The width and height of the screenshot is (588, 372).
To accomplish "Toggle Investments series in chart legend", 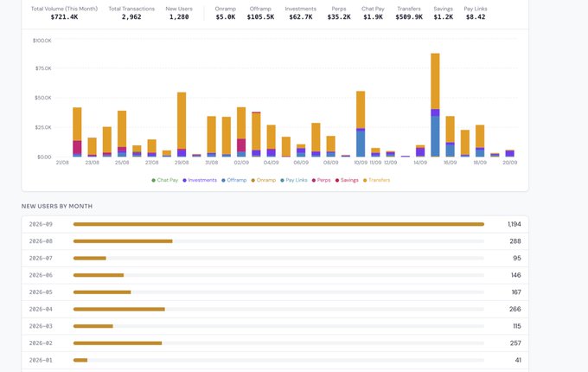I will (x=200, y=180).
